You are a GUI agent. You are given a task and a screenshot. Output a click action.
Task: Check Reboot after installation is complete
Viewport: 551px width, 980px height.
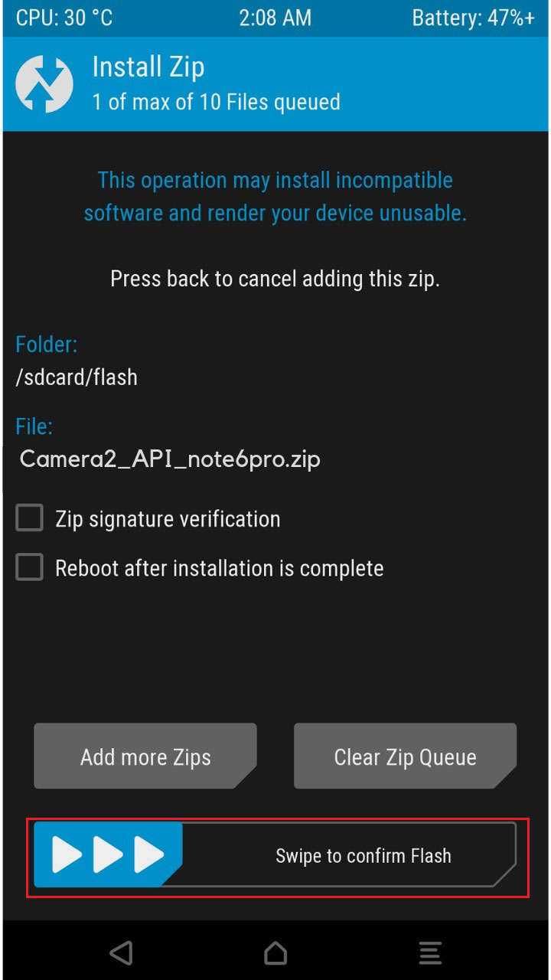[28, 567]
